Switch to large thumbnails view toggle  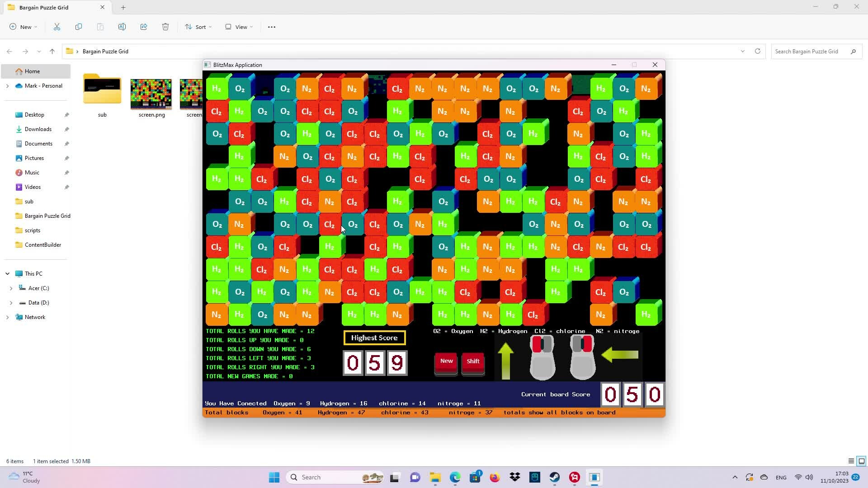(x=861, y=461)
